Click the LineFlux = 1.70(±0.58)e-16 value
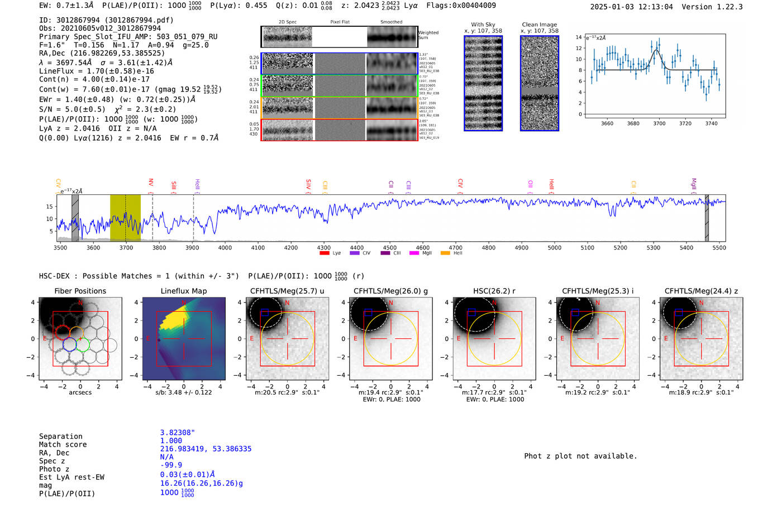 click(97, 71)
